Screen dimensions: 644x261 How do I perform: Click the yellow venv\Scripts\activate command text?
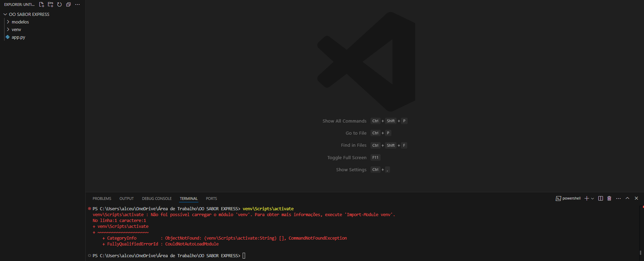(268, 209)
